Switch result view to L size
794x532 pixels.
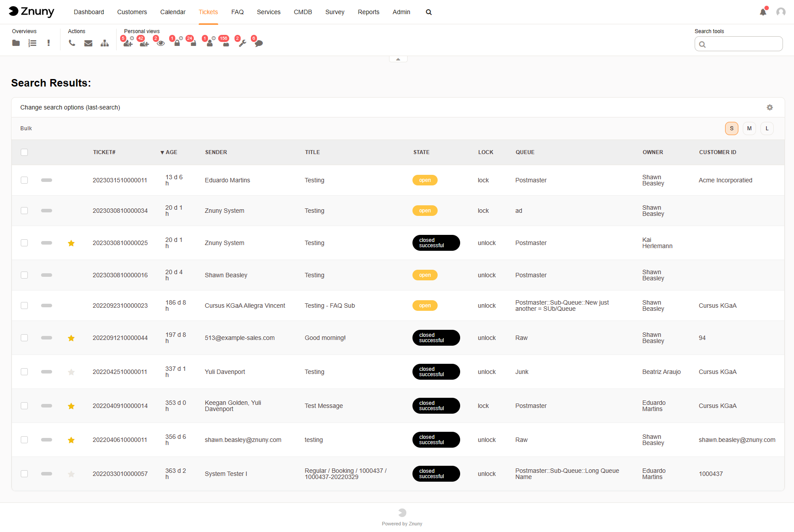767,128
